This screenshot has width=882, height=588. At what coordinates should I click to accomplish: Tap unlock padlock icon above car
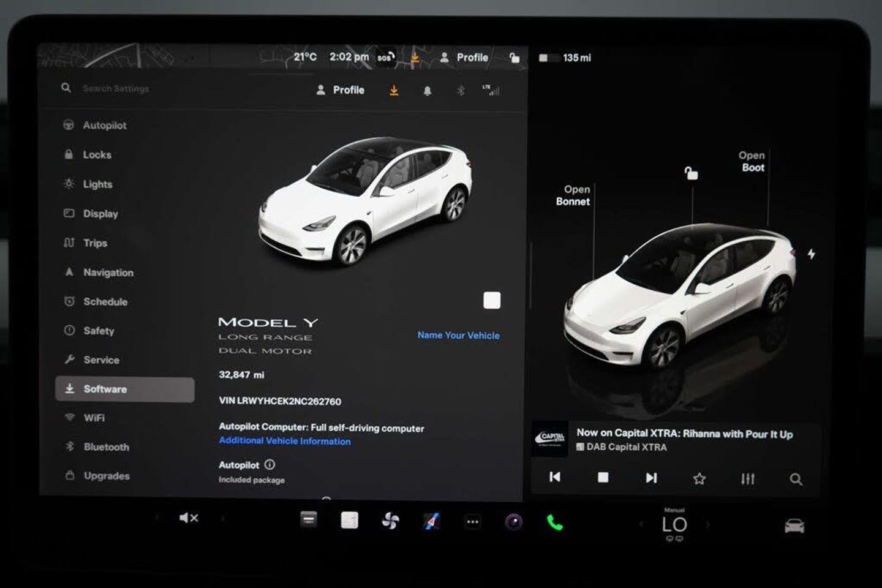coord(692,173)
